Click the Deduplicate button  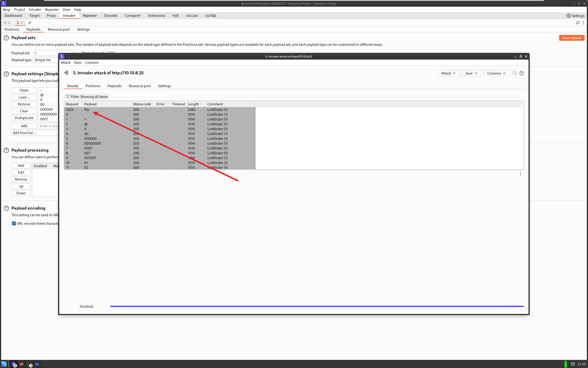[24, 118]
